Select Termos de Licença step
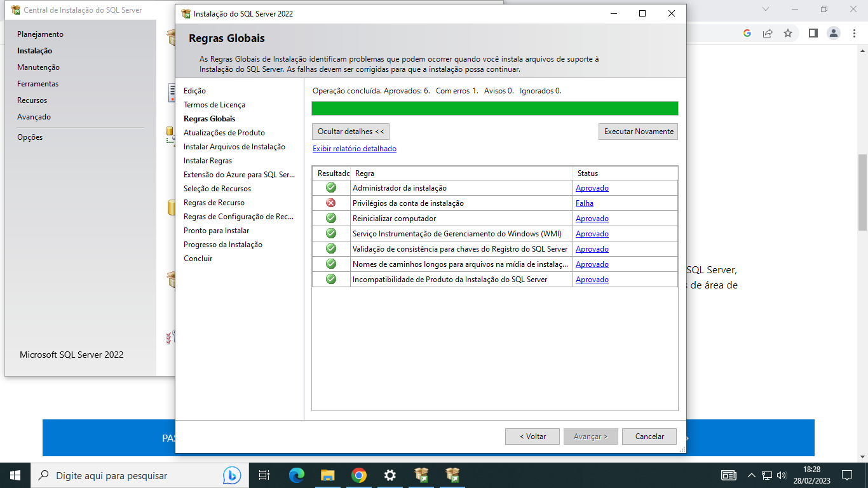868x488 pixels. click(214, 105)
